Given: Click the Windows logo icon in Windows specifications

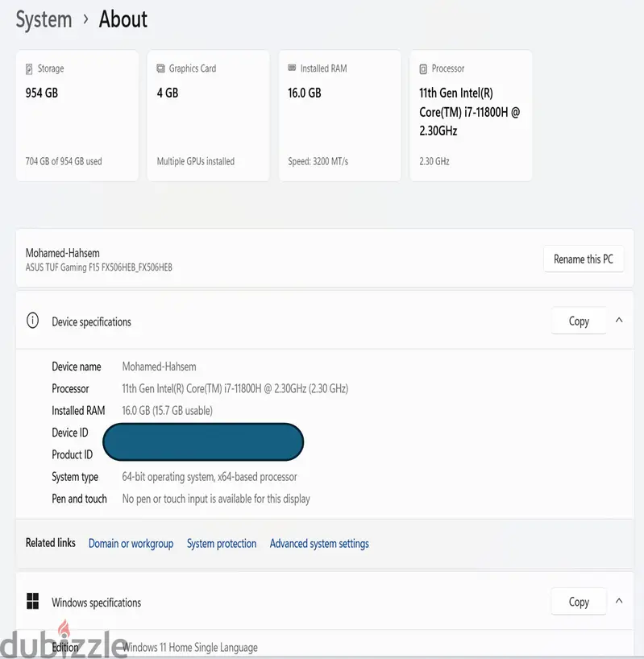Looking at the screenshot, I should tap(32, 601).
